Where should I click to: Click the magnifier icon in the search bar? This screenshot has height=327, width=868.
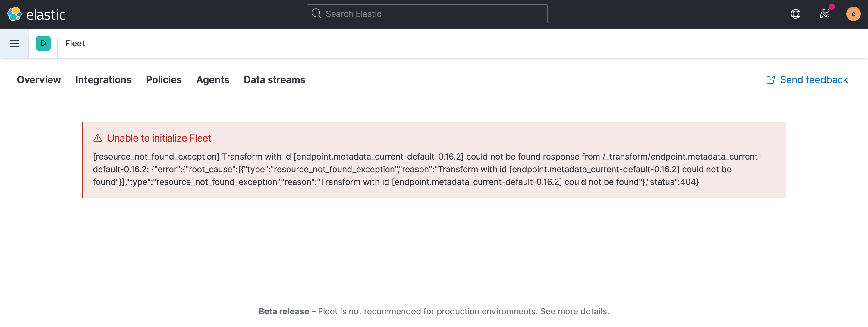[x=317, y=14]
